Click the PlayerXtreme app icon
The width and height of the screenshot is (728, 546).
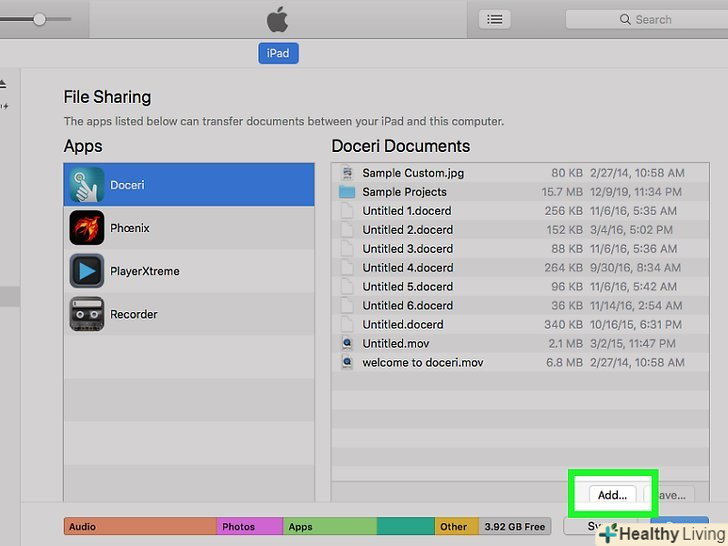pyautogui.click(x=86, y=271)
